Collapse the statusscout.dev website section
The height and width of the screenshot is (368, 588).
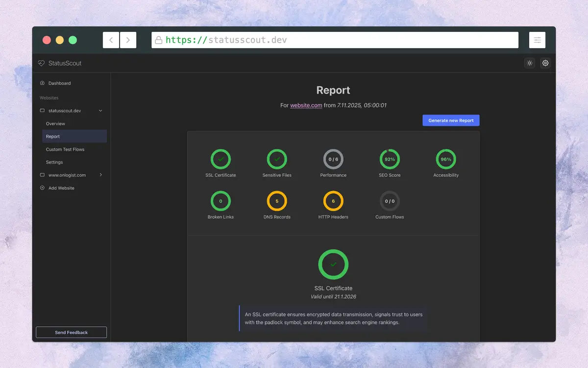click(100, 111)
